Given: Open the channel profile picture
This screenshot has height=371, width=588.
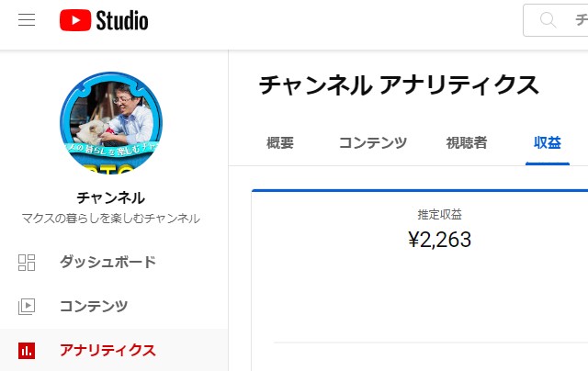Looking at the screenshot, I should click(x=111, y=123).
